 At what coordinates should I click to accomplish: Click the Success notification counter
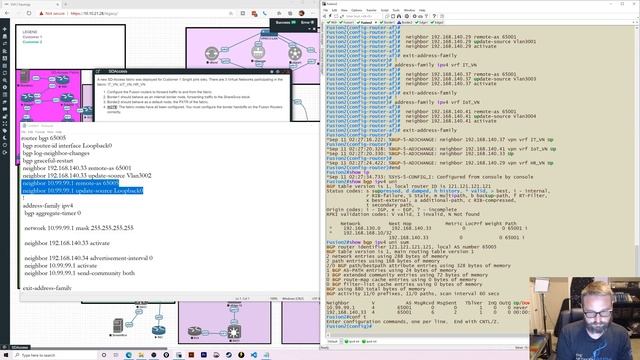[x=286, y=22]
